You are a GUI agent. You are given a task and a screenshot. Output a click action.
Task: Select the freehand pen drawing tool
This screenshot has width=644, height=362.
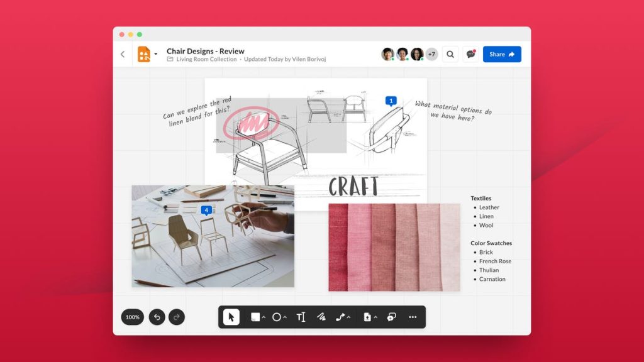(x=321, y=317)
